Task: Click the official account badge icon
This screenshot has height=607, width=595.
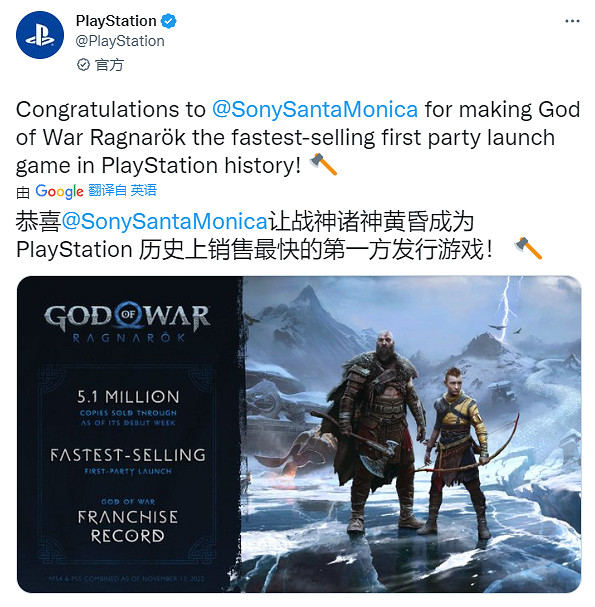Action: click(83, 65)
